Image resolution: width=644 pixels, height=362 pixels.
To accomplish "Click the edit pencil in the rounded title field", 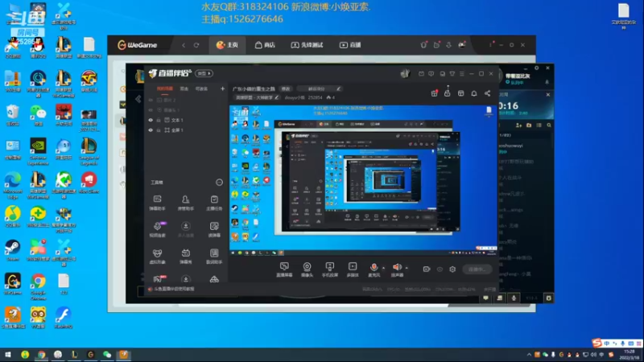I will point(338,88).
